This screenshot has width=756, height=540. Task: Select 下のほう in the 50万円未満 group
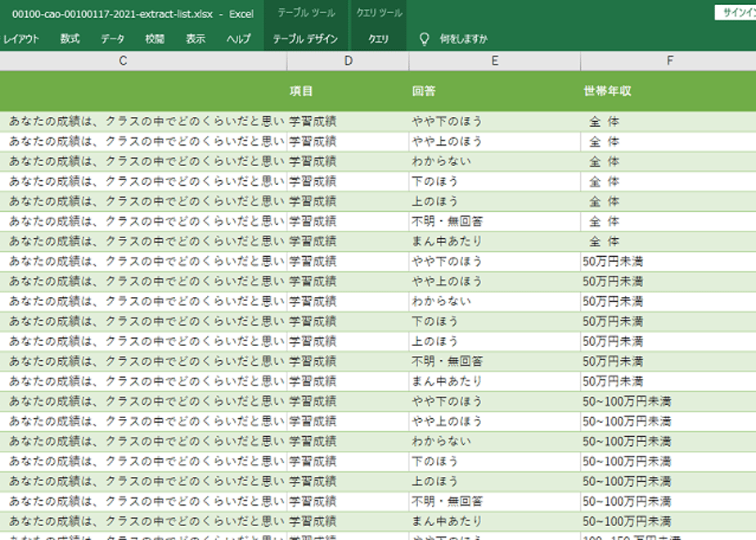pos(495,322)
